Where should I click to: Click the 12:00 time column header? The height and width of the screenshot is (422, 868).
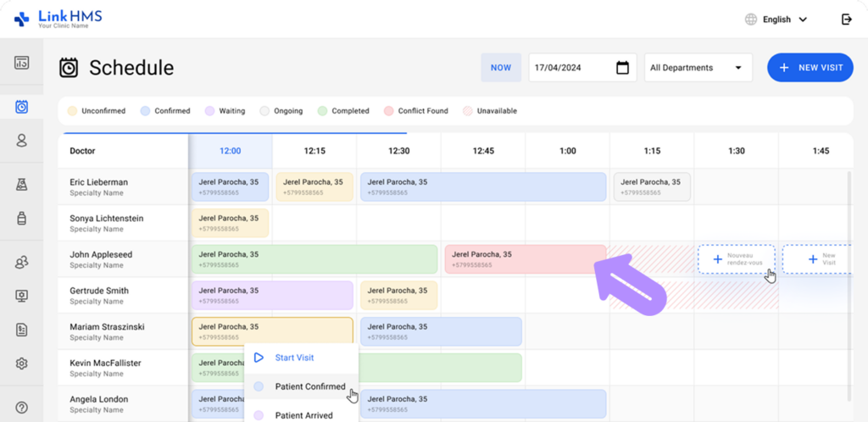click(x=231, y=151)
